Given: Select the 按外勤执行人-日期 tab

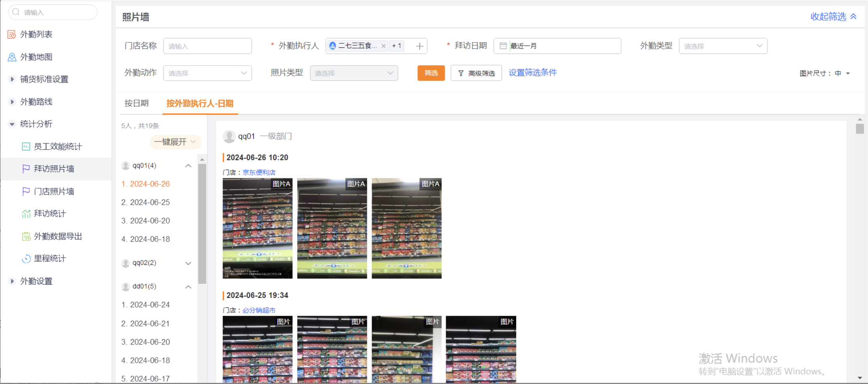Looking at the screenshot, I should 200,103.
